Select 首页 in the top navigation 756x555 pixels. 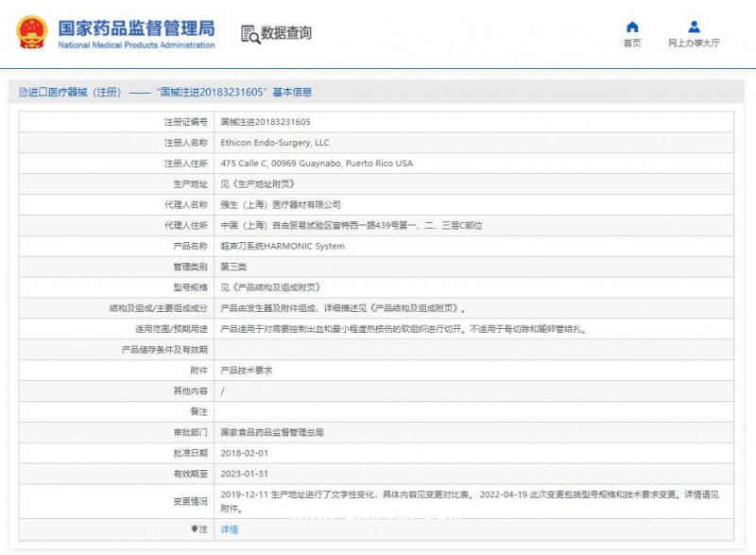pyautogui.click(x=630, y=43)
